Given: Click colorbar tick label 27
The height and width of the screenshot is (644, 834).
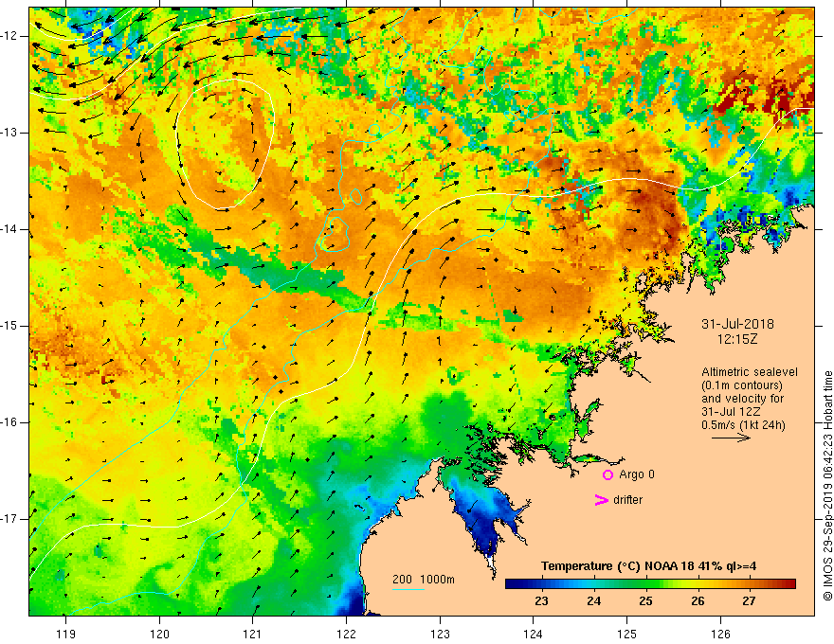Looking at the screenshot, I should pyautogui.click(x=749, y=601).
